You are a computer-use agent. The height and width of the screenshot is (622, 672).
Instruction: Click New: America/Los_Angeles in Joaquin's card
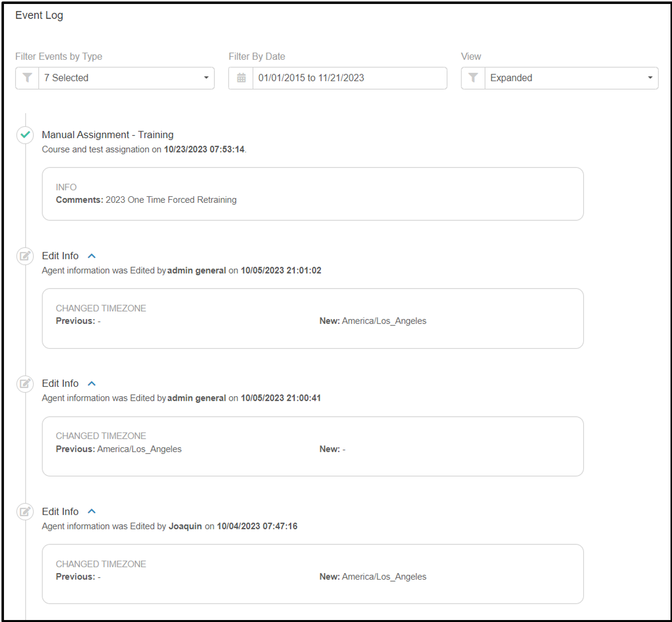click(x=373, y=577)
